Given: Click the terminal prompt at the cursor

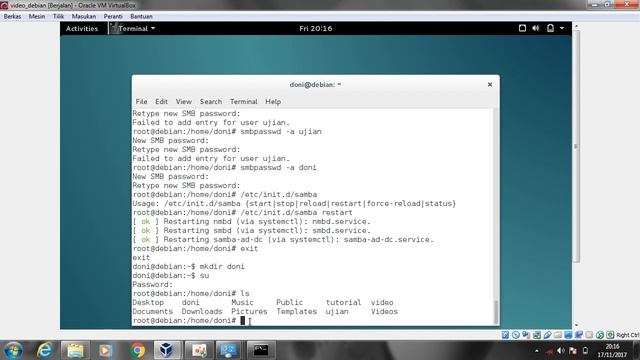Looking at the screenshot, I should [242, 320].
